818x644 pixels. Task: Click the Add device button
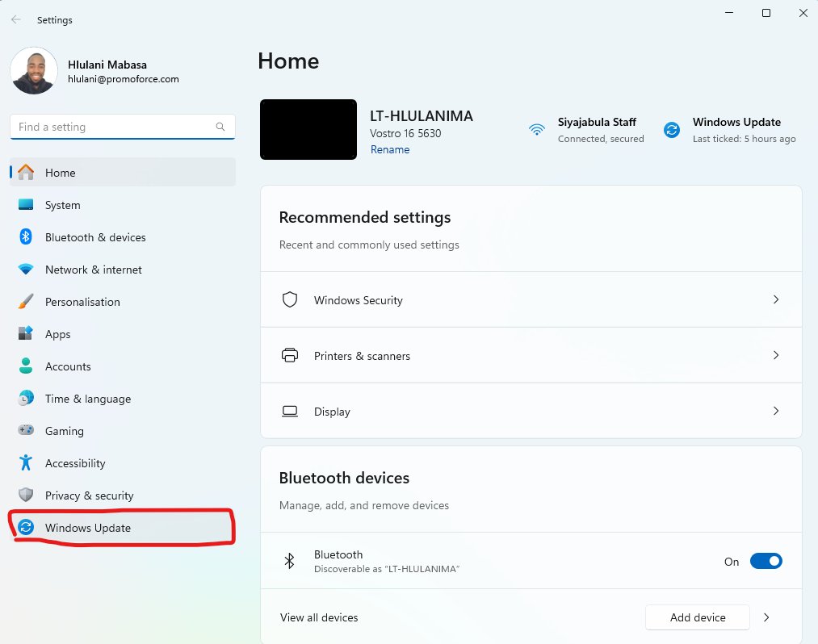coord(698,617)
